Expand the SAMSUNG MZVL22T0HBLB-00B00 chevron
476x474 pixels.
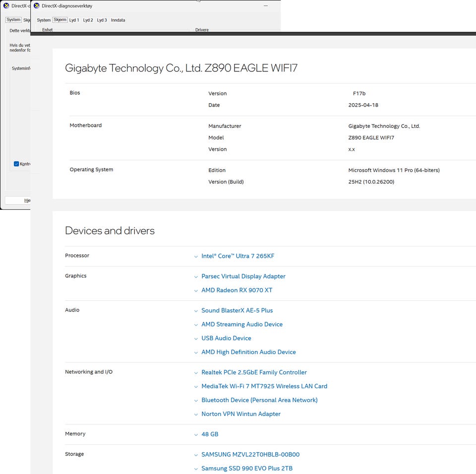[x=196, y=455]
